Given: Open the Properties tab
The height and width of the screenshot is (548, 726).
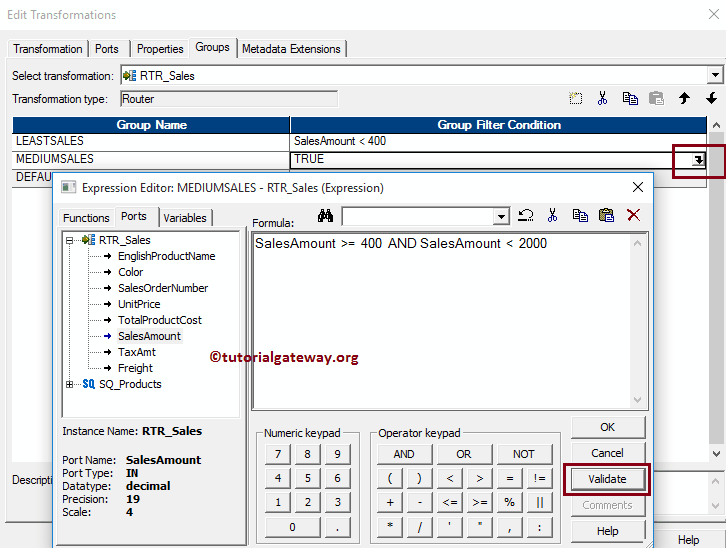Looking at the screenshot, I should point(160,49).
